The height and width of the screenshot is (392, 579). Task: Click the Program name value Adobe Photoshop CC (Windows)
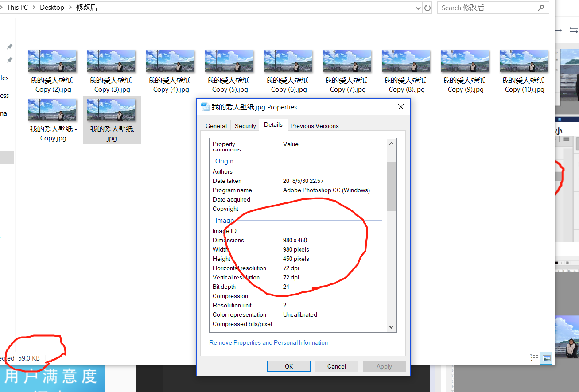(x=326, y=190)
